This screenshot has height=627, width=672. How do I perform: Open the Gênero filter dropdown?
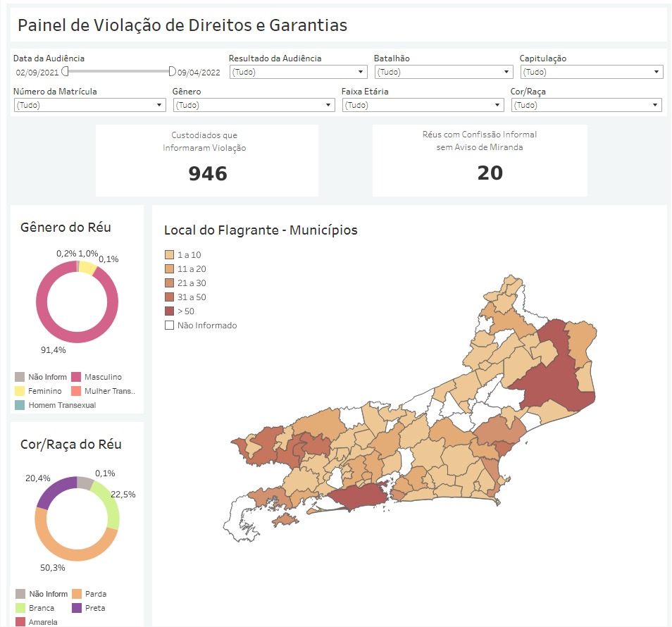[x=254, y=105]
